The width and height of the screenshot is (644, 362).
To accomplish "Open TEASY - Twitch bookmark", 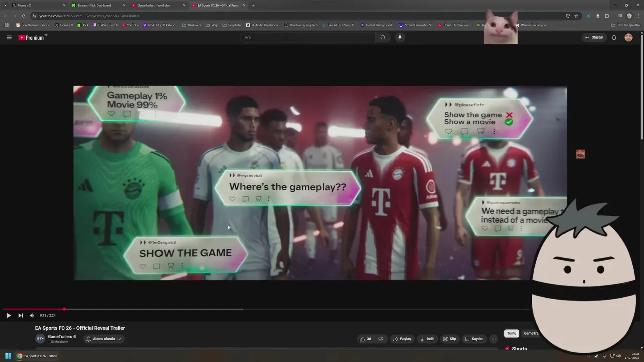I will click(x=105, y=25).
